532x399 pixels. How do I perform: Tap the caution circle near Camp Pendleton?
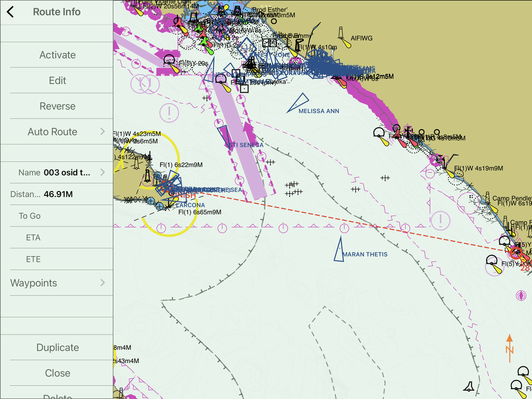(x=440, y=220)
